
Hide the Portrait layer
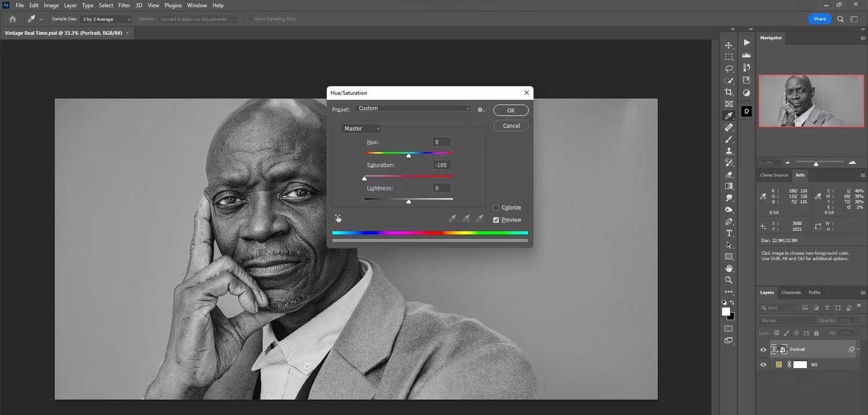point(763,350)
